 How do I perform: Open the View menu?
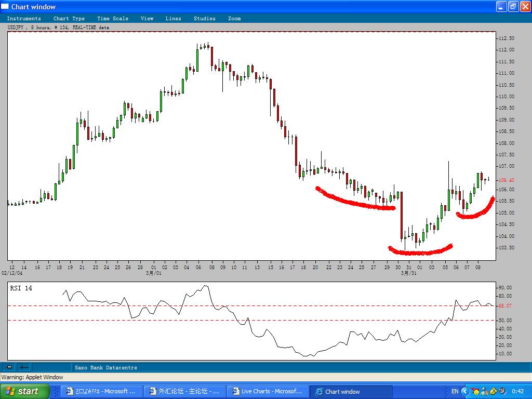pos(147,19)
